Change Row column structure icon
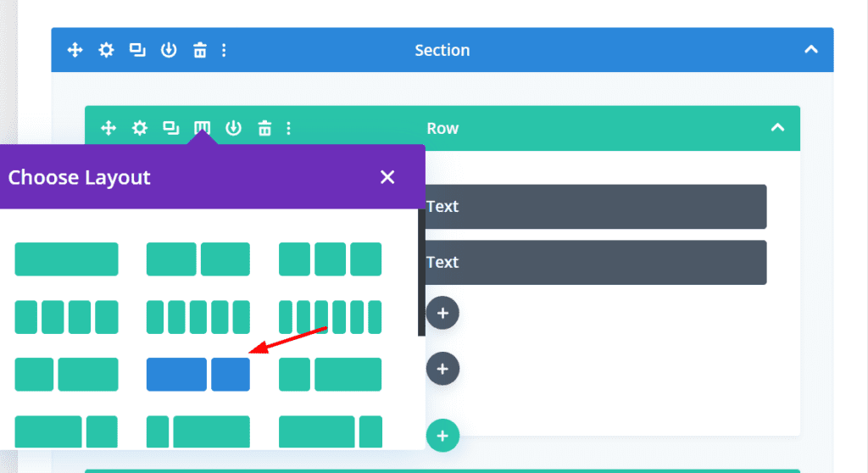This screenshot has height=473, width=868. [202, 129]
